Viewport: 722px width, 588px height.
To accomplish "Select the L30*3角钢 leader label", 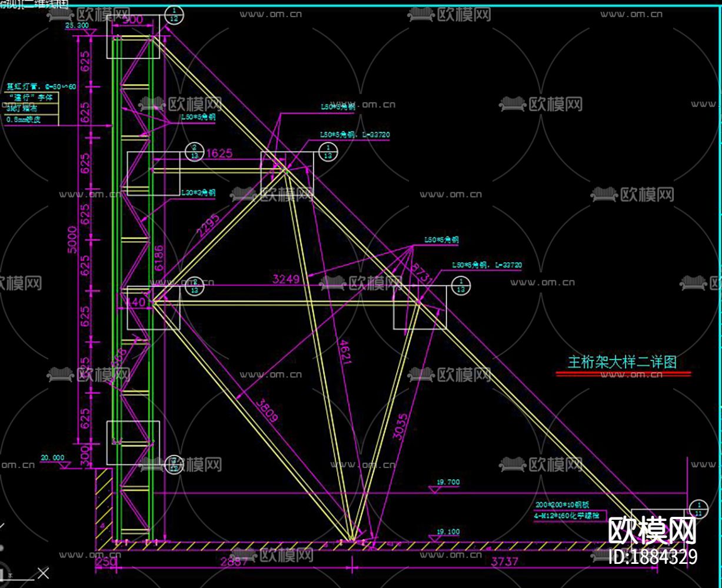I will click(198, 192).
